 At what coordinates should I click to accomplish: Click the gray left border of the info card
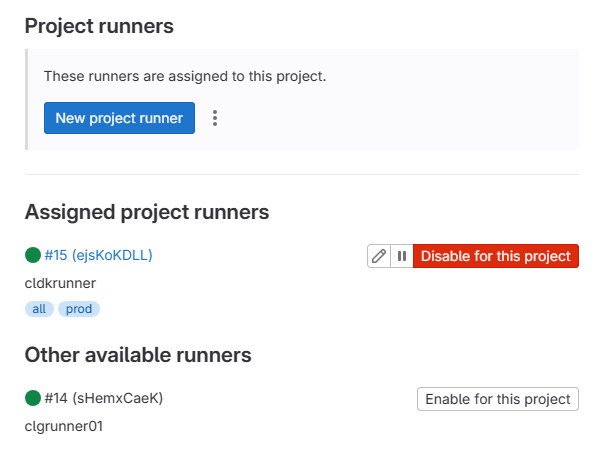(x=26, y=99)
